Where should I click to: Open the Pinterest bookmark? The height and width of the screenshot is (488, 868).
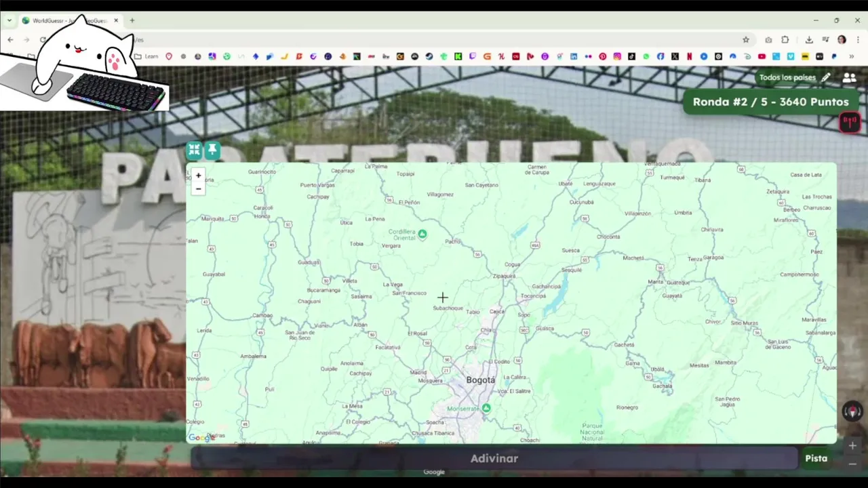[x=602, y=56]
